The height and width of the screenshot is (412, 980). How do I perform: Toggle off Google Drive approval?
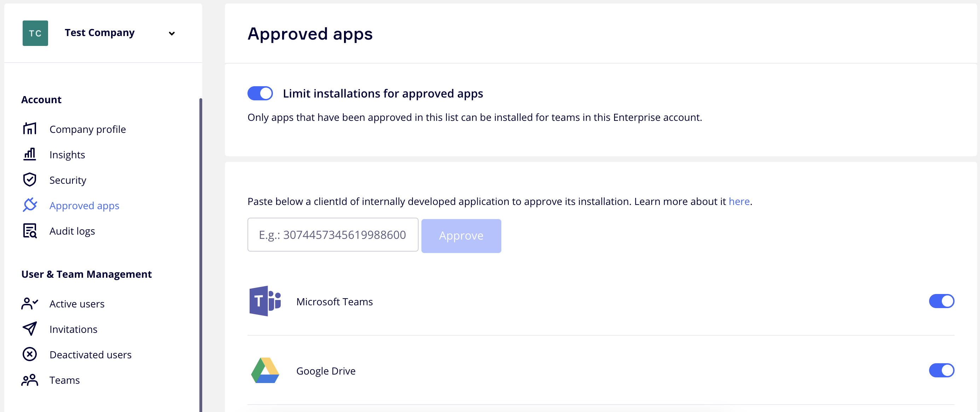(941, 370)
